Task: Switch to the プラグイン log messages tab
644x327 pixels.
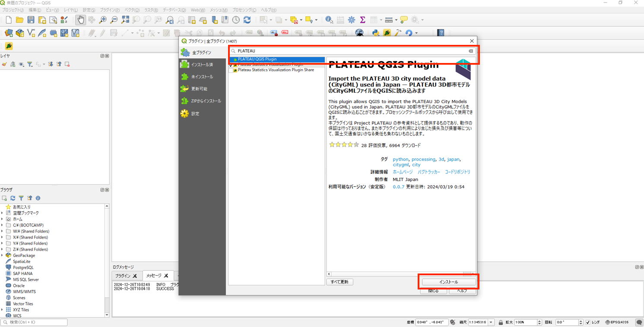Action: click(123, 276)
